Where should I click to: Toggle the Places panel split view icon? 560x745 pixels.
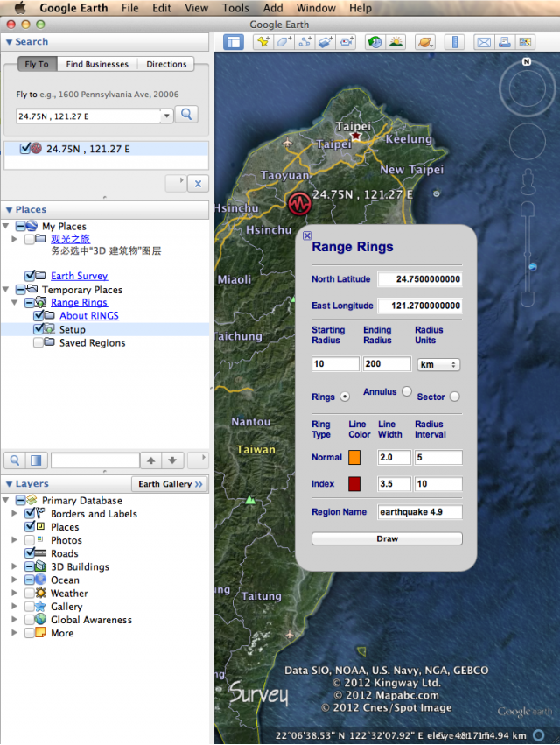(36, 460)
